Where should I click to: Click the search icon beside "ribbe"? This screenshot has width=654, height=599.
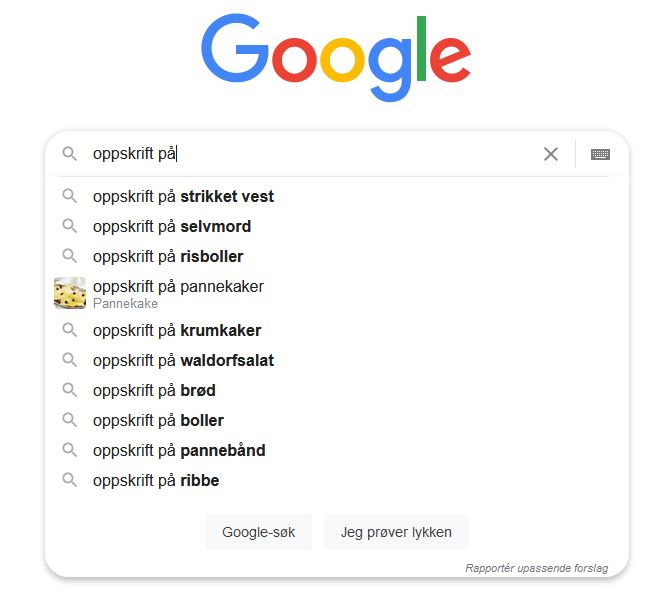point(70,480)
